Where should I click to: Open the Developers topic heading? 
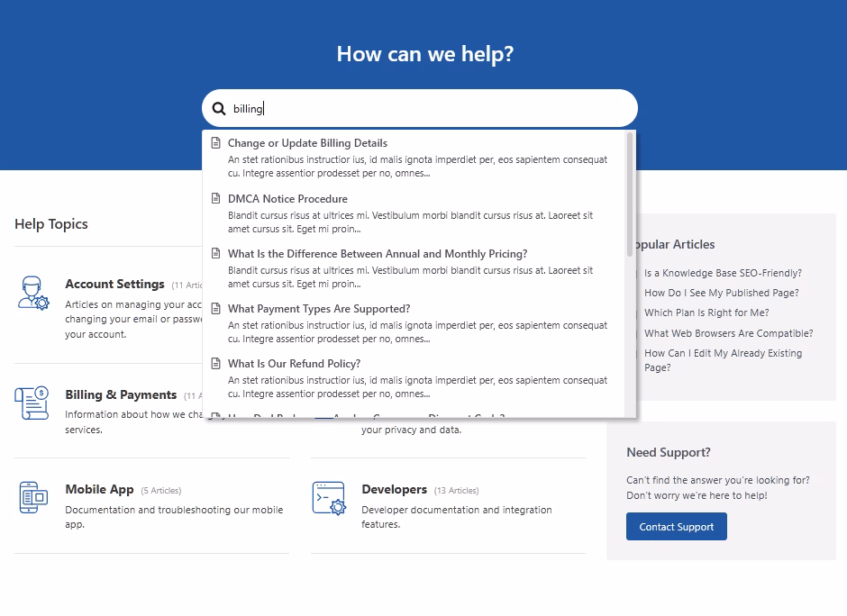395,489
